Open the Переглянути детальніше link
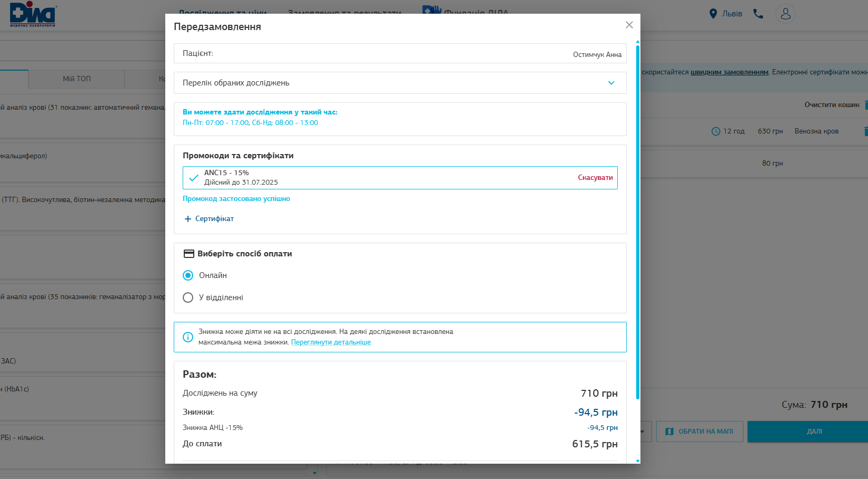Viewport: 868px width, 479px height. [x=331, y=342]
